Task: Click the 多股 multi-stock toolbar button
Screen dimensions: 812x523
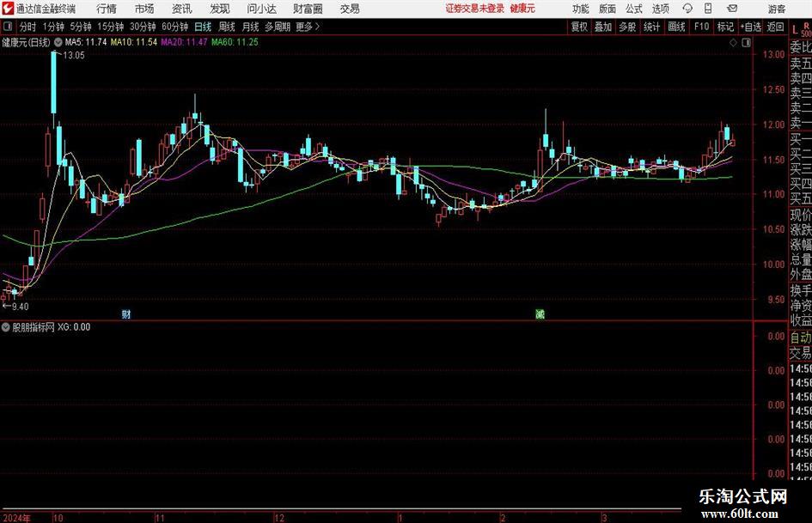Action: coord(627,27)
